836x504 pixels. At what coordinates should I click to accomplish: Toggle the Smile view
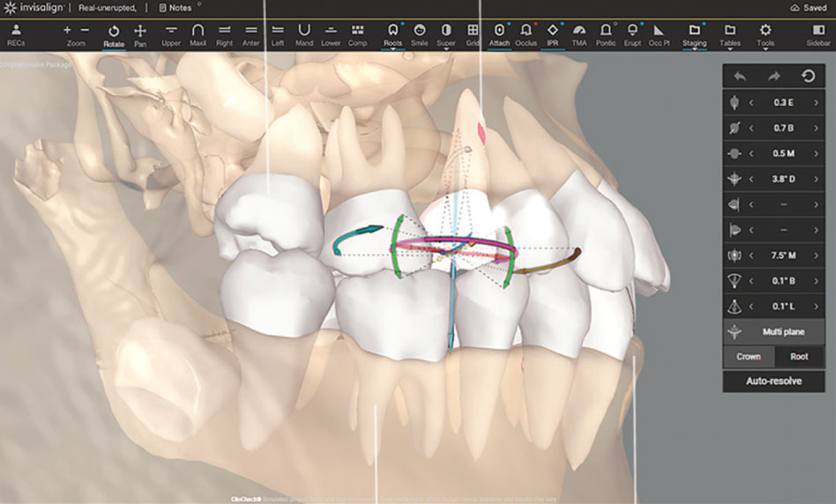pyautogui.click(x=420, y=35)
